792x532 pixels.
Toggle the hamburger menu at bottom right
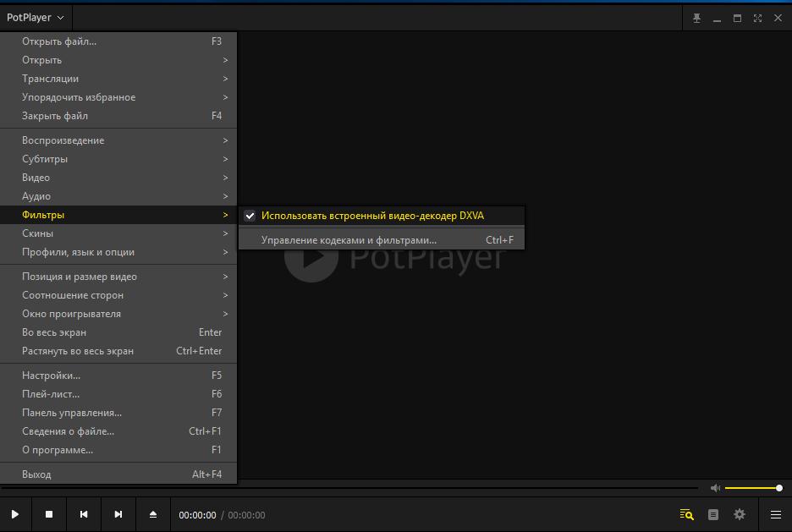pos(775,514)
